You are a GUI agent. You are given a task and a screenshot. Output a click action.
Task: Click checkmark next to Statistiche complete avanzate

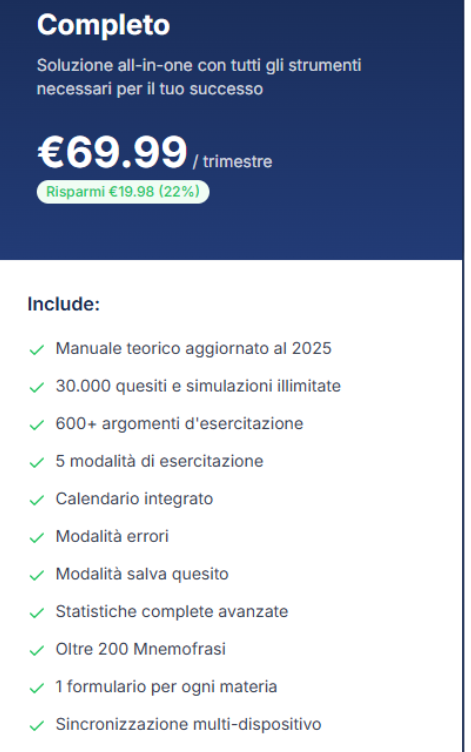tap(36, 613)
